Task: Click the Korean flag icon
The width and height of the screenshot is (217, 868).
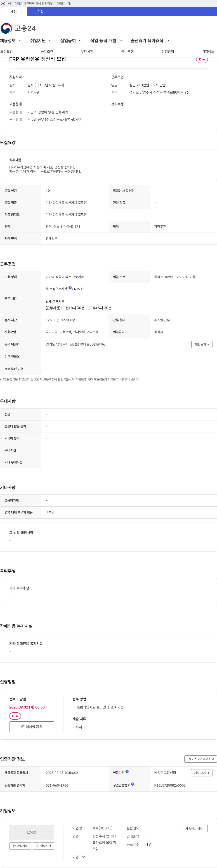Action: (3, 3)
